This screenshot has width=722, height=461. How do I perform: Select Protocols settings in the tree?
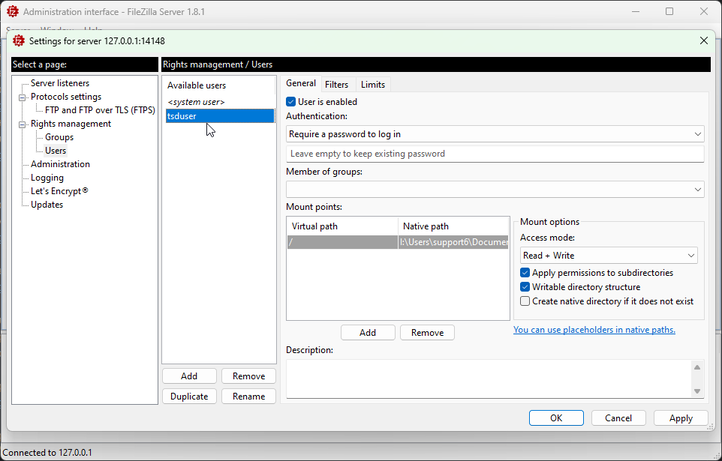click(x=66, y=97)
